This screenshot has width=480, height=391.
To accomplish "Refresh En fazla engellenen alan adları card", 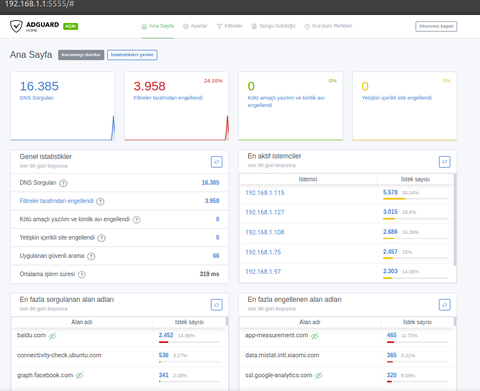I will pos(445,305).
